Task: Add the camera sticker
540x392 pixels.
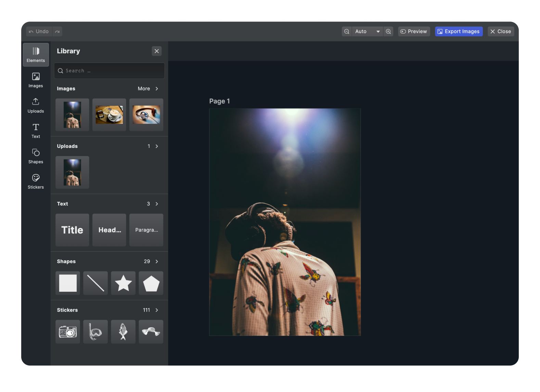Action: click(x=68, y=332)
